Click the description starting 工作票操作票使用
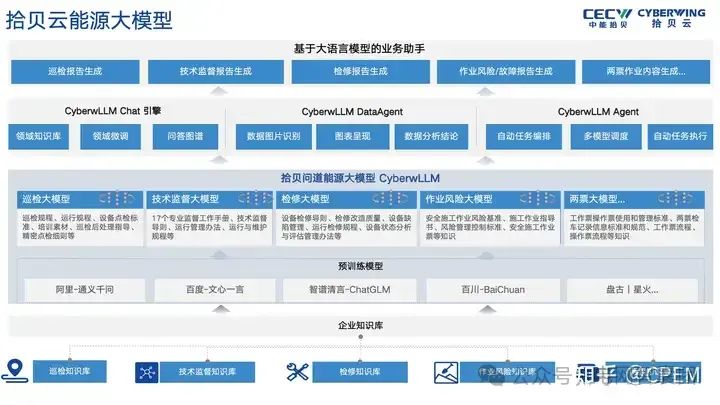The width and height of the screenshot is (720, 405). point(634,227)
